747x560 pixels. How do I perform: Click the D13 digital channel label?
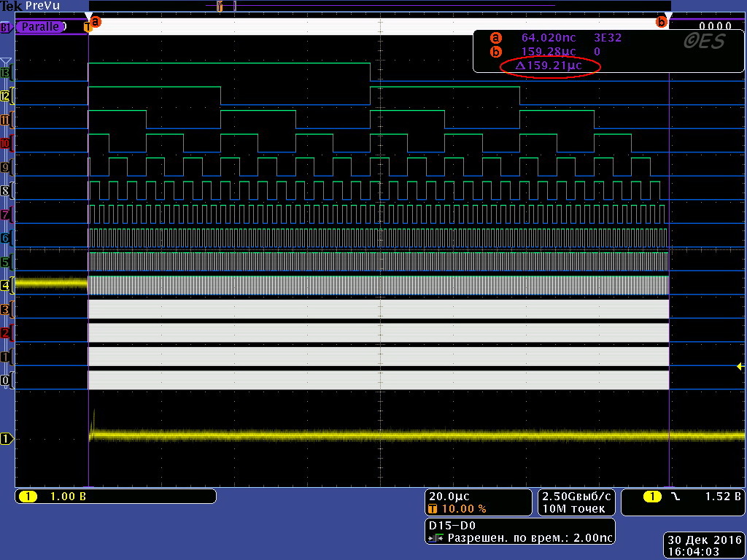[5, 74]
